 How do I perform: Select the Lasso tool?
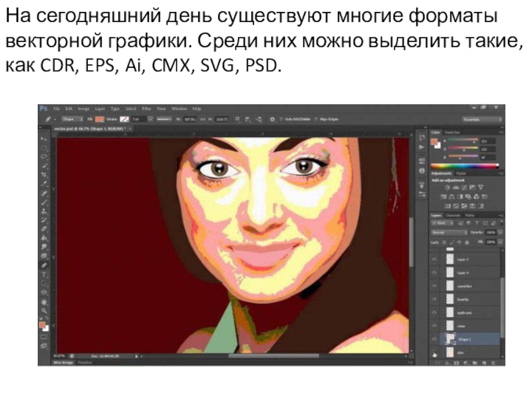[44, 157]
